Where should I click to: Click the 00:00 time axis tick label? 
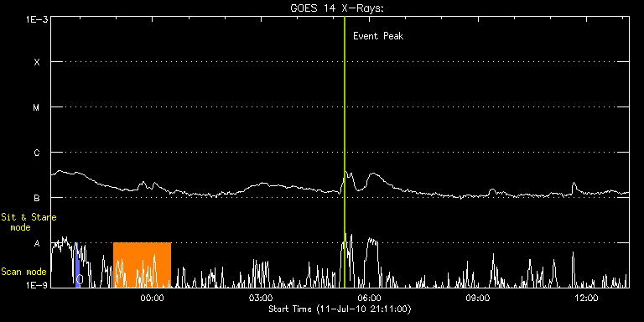coord(152,298)
